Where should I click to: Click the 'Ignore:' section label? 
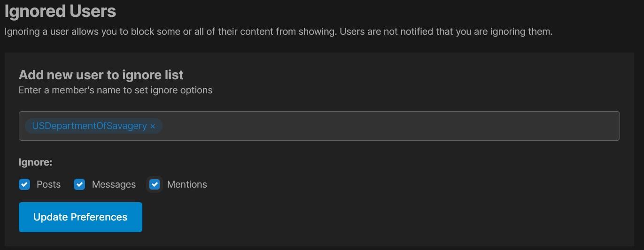[35, 162]
